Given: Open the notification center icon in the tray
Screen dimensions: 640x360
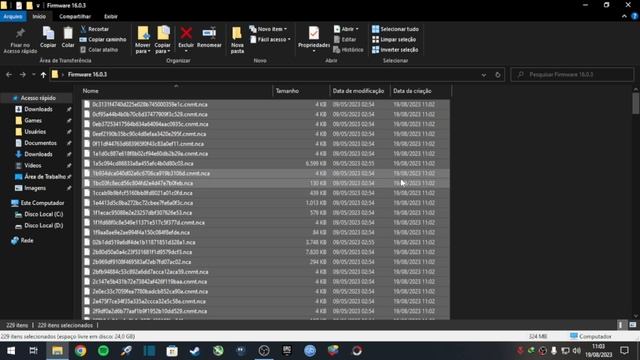Looking at the screenshot, I should pyautogui.click(x=624, y=351).
